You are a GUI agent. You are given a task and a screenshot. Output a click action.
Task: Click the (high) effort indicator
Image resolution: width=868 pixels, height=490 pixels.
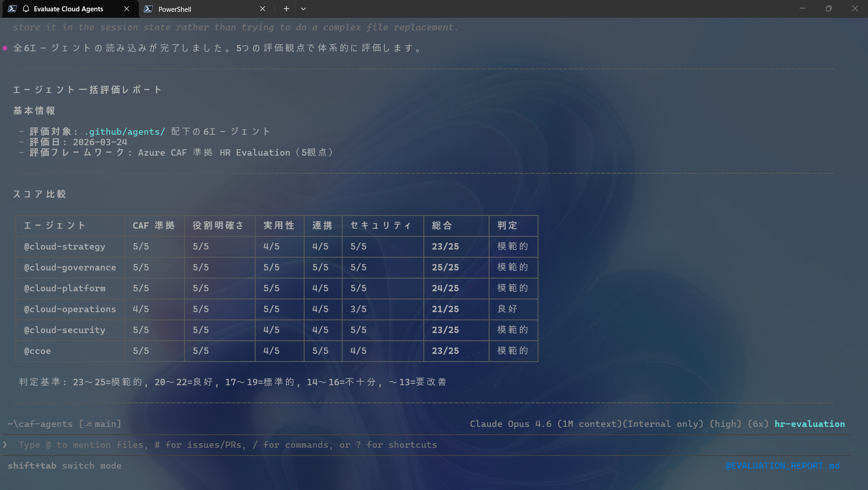[725, 424]
